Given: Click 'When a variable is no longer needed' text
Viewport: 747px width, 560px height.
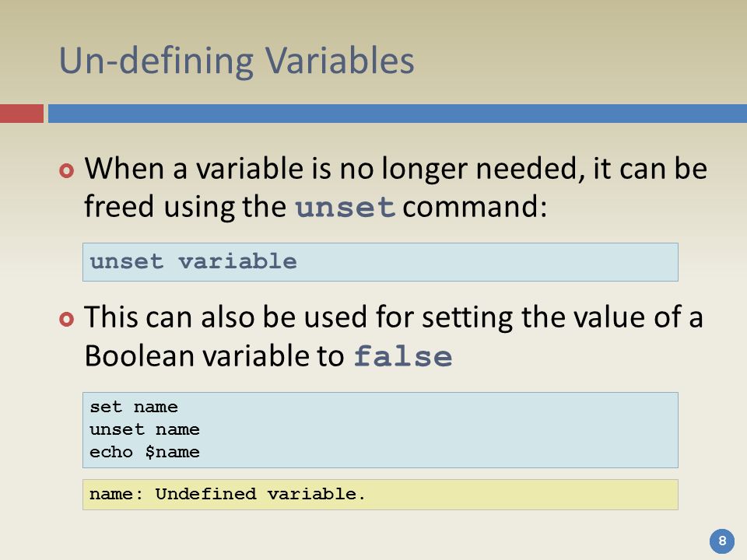Looking at the screenshot, I should [335, 169].
